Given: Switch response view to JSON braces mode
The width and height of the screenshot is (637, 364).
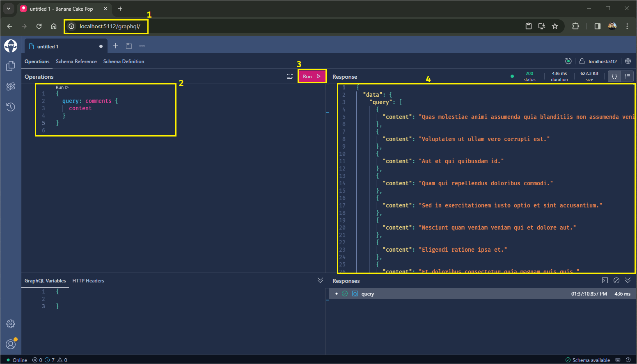Looking at the screenshot, I should 614,76.
